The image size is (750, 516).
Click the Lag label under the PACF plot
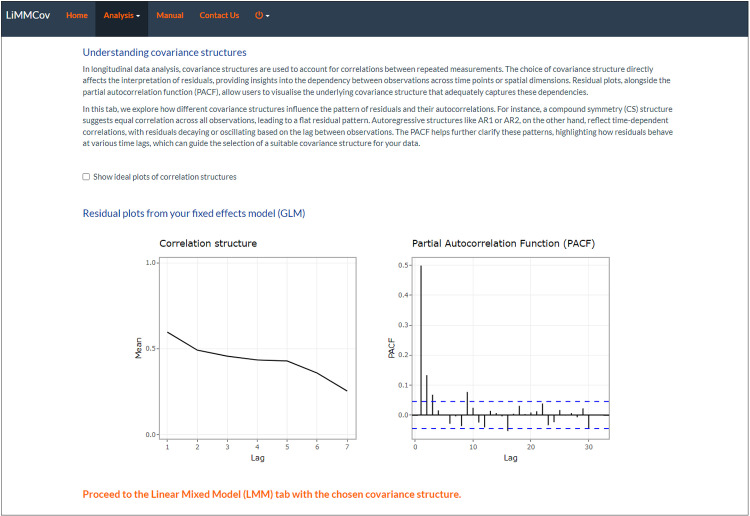click(510, 458)
